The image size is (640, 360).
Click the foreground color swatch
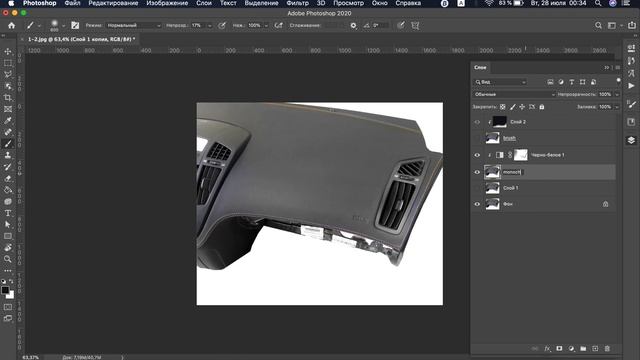pos(5,290)
